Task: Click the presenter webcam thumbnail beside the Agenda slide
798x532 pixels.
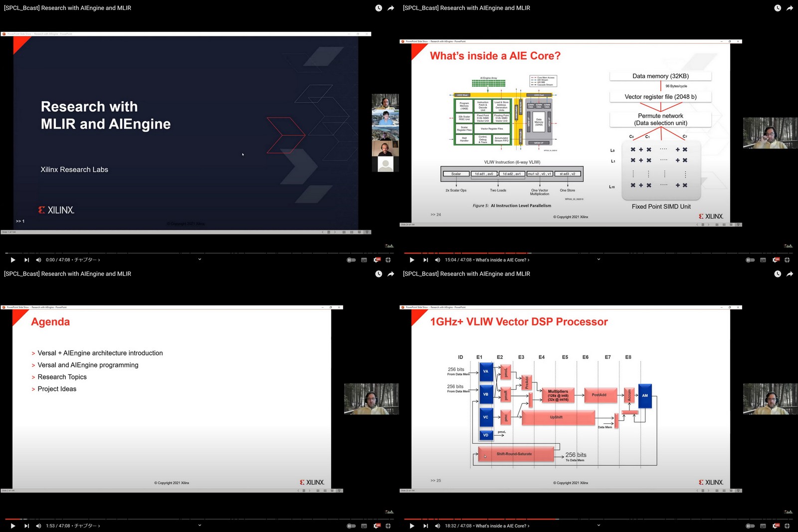Action: click(x=372, y=399)
